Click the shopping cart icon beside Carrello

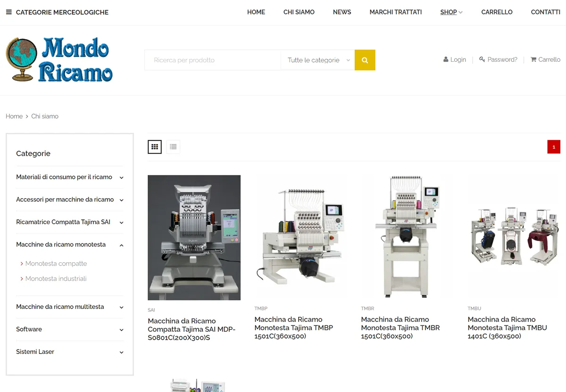tap(533, 59)
